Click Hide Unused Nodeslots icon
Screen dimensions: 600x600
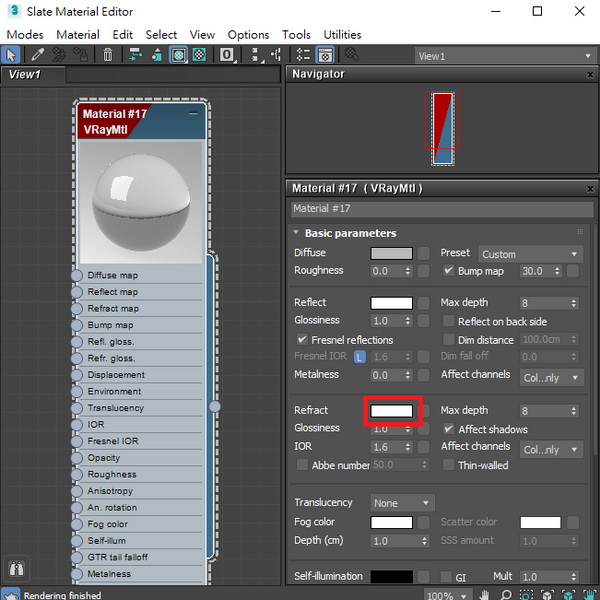(157, 55)
